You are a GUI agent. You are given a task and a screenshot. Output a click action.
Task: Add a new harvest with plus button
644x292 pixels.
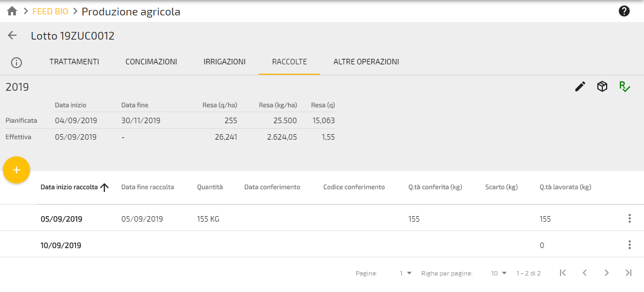[16, 170]
